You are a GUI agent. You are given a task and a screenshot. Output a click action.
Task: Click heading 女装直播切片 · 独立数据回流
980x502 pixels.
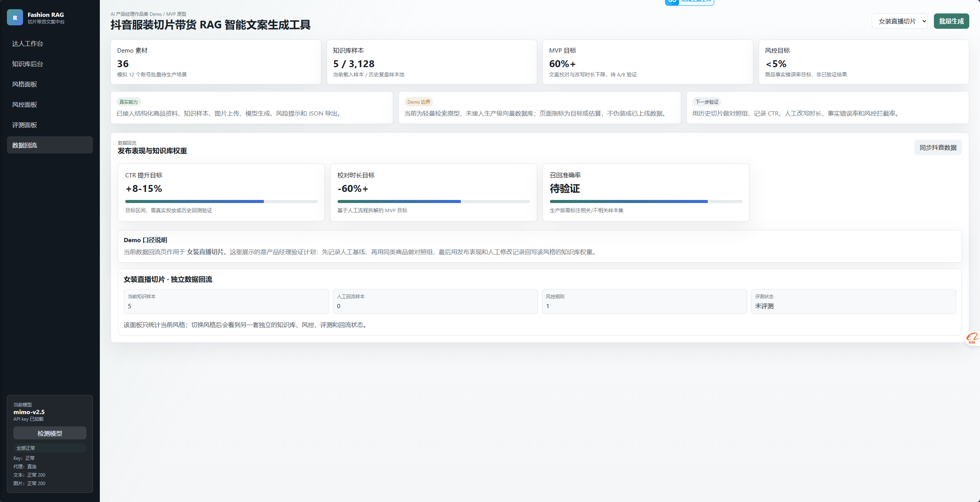pos(168,279)
